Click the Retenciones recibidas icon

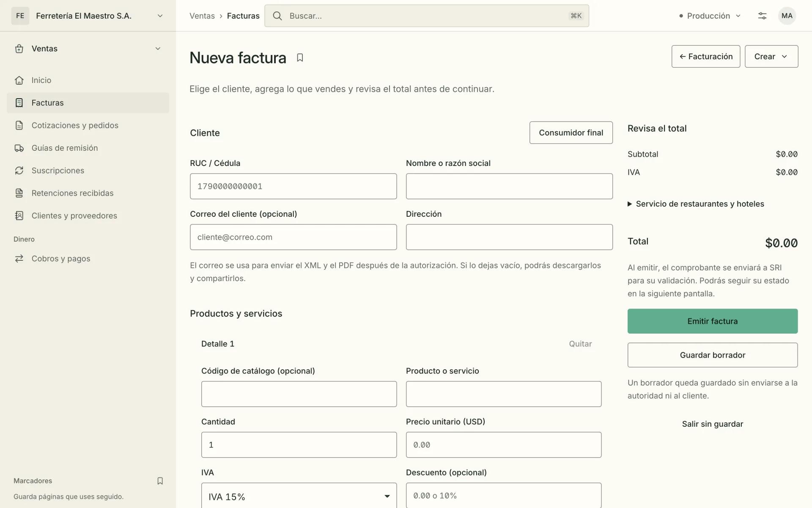19,193
